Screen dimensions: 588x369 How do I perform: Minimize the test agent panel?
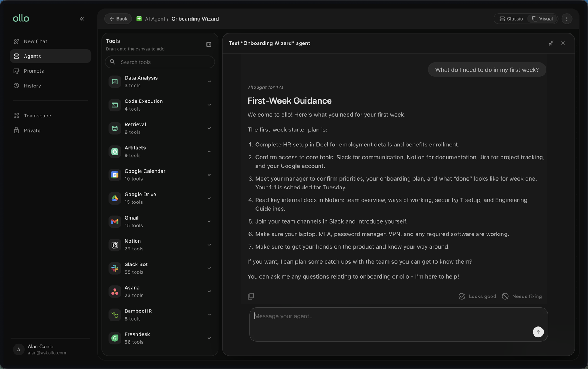point(551,43)
